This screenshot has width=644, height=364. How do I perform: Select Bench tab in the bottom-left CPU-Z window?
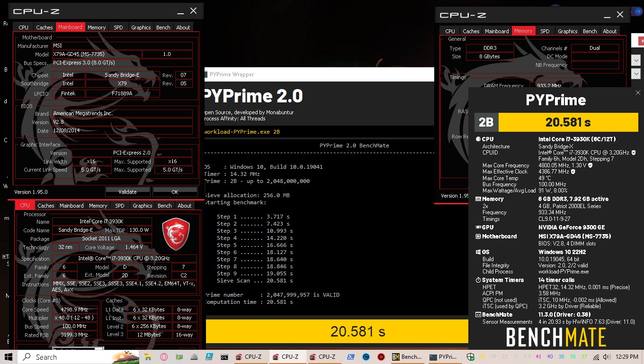(x=165, y=206)
